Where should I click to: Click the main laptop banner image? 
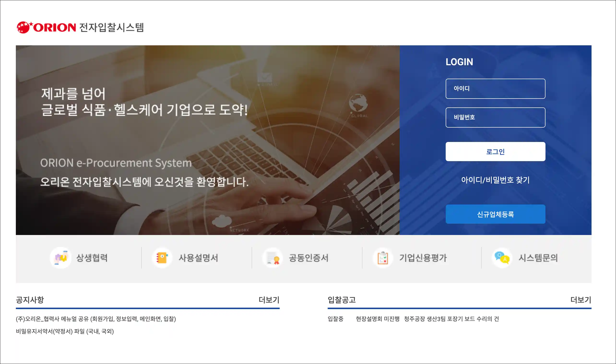208,140
